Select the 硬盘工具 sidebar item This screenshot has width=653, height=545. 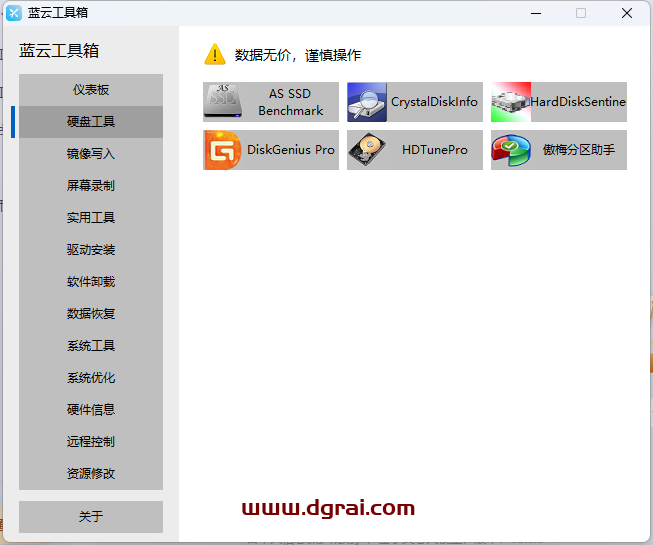pyautogui.click(x=91, y=122)
